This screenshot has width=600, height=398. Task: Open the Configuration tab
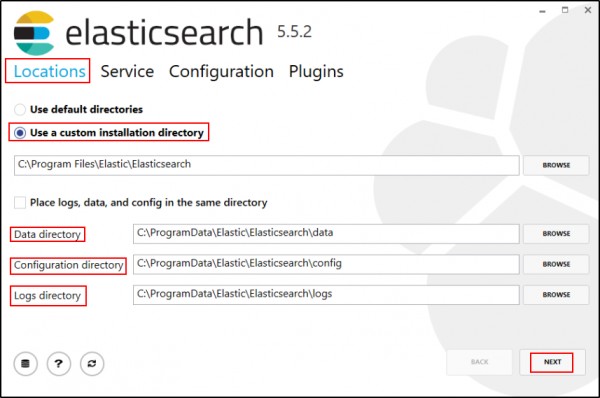point(221,72)
